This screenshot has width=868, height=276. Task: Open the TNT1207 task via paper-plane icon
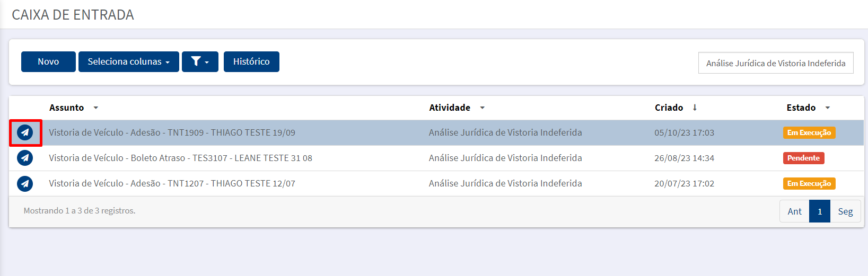[x=25, y=183]
